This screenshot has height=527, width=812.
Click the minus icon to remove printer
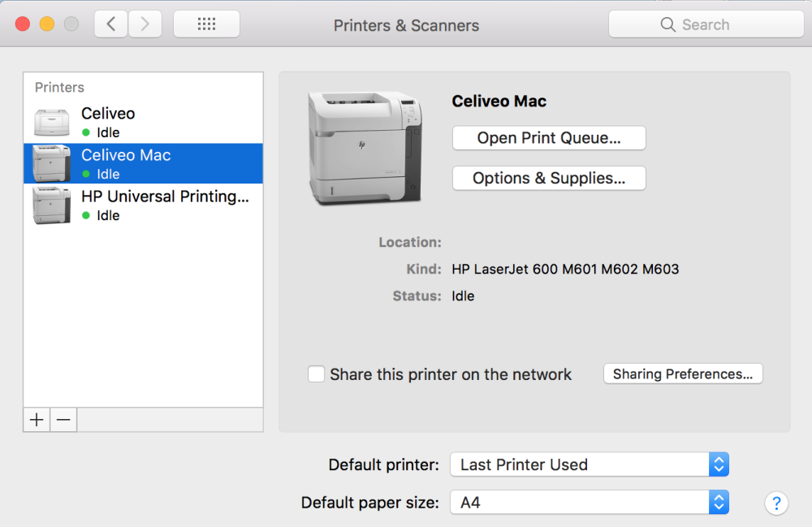point(63,420)
